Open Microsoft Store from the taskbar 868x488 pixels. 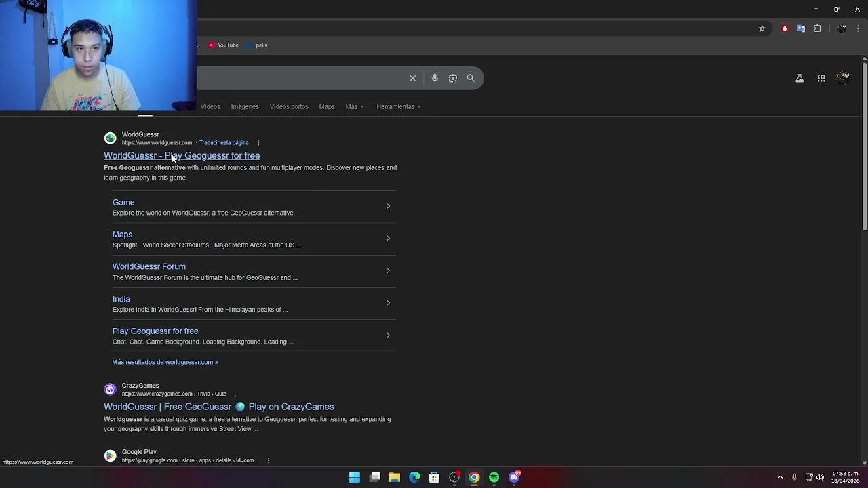pos(434,477)
